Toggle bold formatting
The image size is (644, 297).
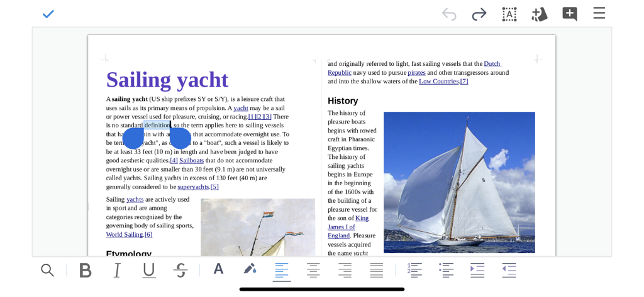[x=86, y=271]
